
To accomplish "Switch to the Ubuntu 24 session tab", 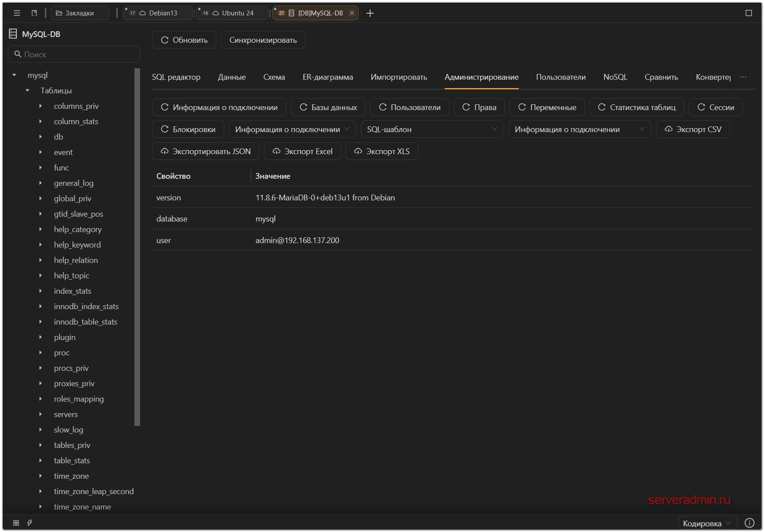I will coord(233,13).
